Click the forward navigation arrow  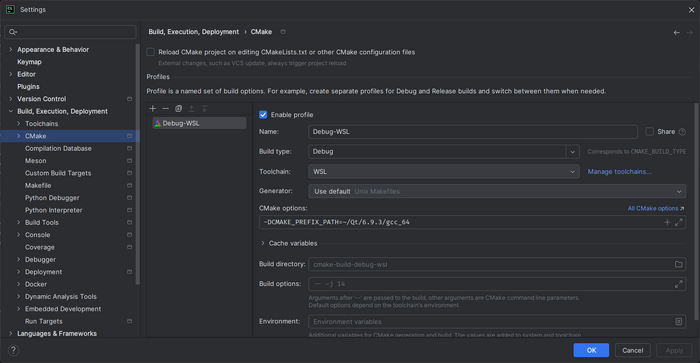[x=689, y=32]
